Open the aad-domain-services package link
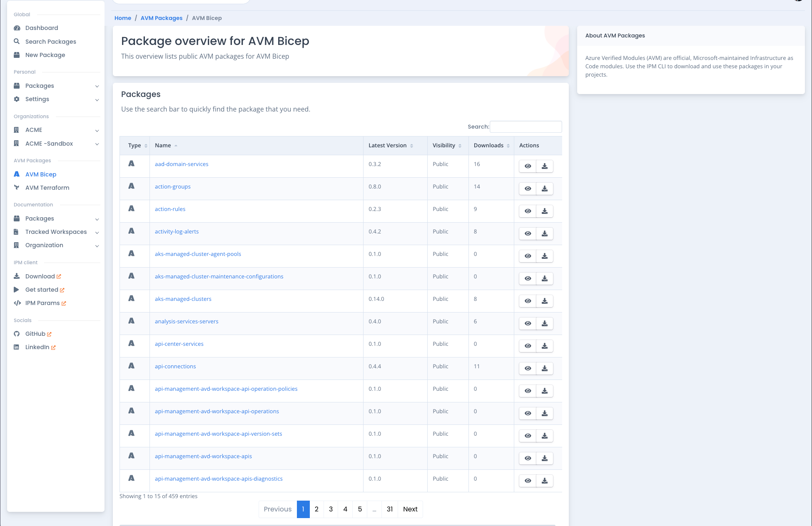This screenshot has width=812, height=526. (182, 164)
